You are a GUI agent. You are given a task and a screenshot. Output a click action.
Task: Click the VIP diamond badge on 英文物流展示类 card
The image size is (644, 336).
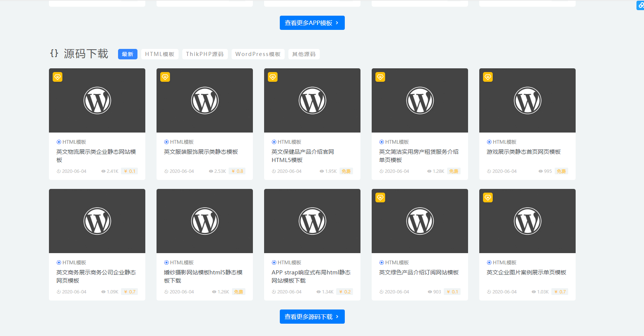tap(58, 77)
